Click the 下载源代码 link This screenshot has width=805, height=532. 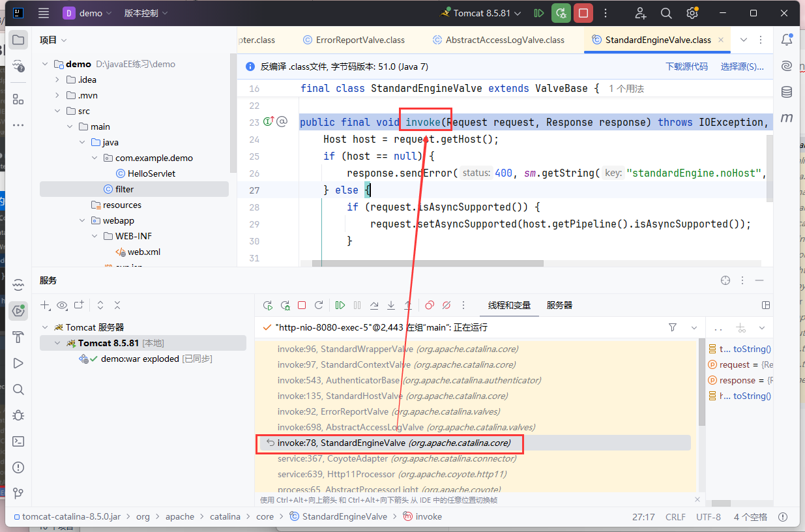point(686,66)
